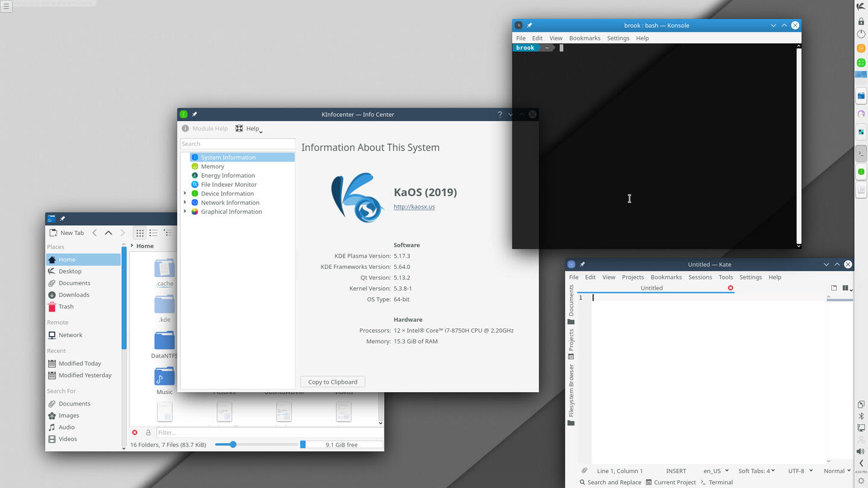Open the Normal highlighting mode dropdown
Screen dimensions: 868x488
[837, 471]
